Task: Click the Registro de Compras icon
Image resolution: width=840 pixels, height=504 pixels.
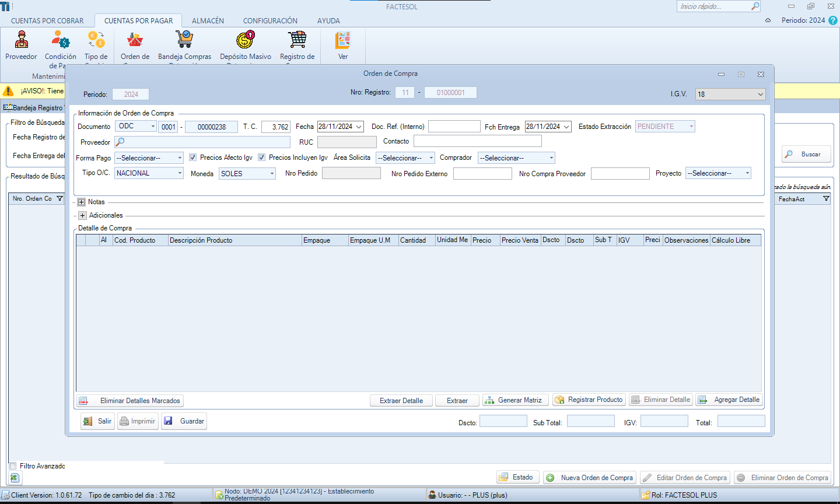Action: pyautogui.click(x=297, y=40)
